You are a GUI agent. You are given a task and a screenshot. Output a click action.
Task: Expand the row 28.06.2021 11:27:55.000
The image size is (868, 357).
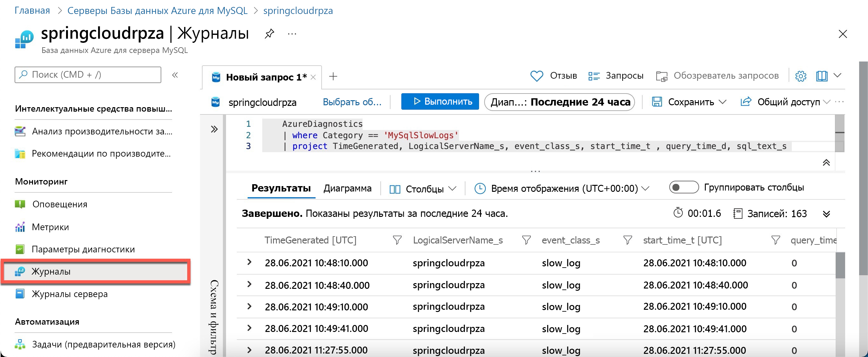point(249,350)
